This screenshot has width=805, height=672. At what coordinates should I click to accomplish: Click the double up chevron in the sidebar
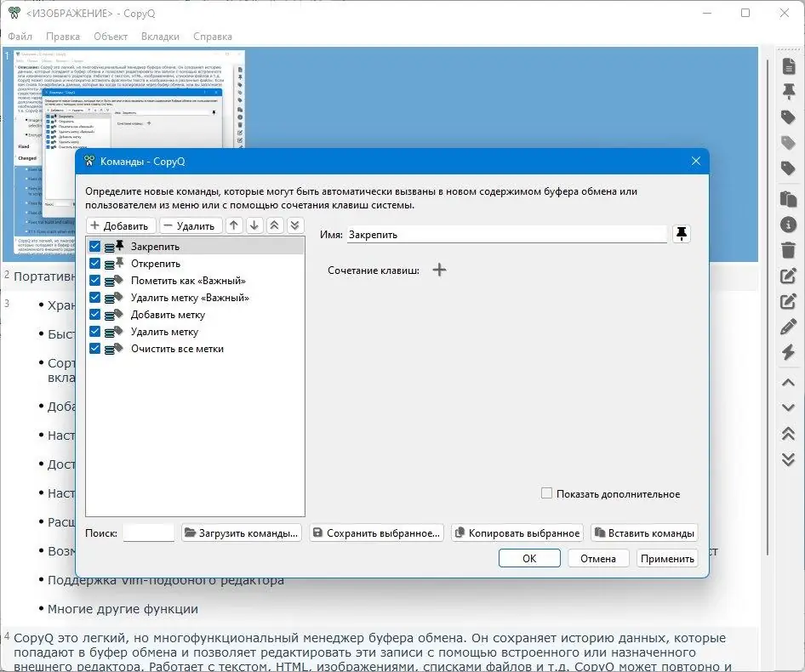[789, 434]
